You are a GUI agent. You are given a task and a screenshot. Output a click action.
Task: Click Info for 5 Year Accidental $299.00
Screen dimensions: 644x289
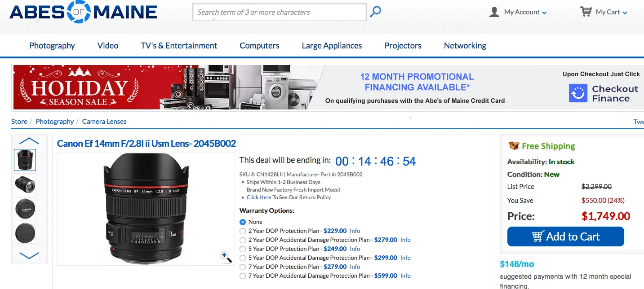tap(405, 258)
